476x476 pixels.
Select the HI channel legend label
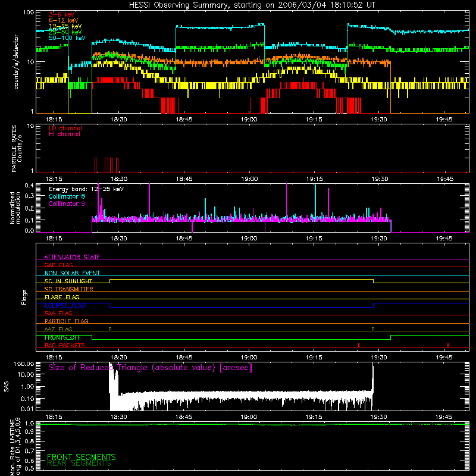pyautogui.click(x=64, y=134)
